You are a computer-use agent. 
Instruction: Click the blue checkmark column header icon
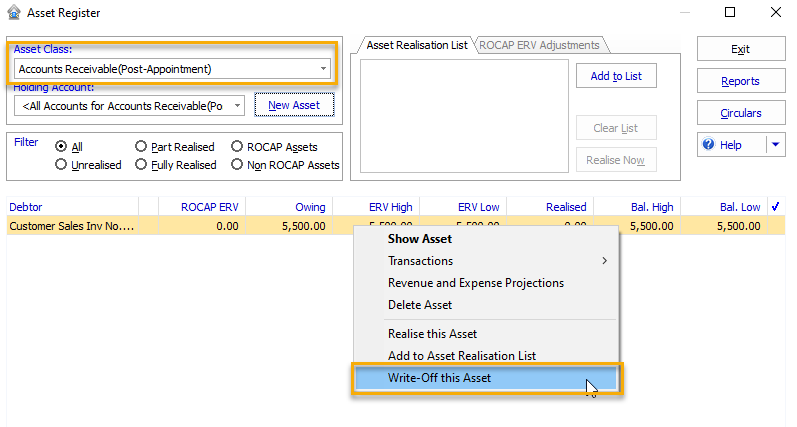click(776, 207)
